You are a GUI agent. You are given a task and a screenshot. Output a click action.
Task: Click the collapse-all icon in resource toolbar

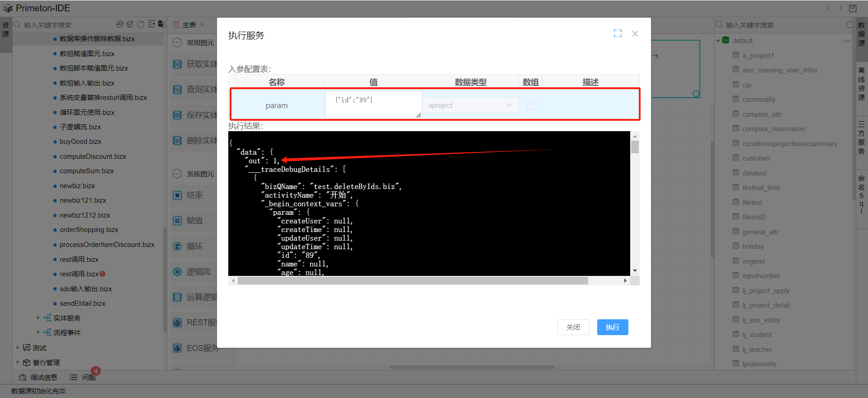tap(151, 24)
